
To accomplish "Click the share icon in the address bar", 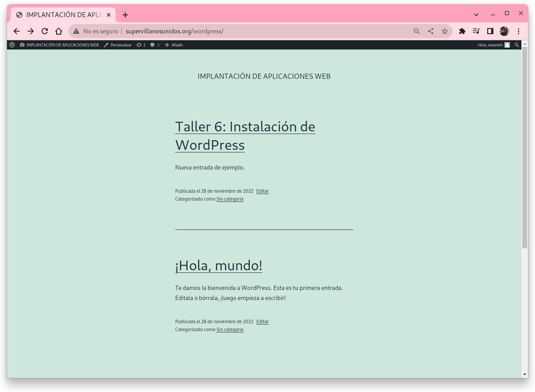I will [x=431, y=31].
